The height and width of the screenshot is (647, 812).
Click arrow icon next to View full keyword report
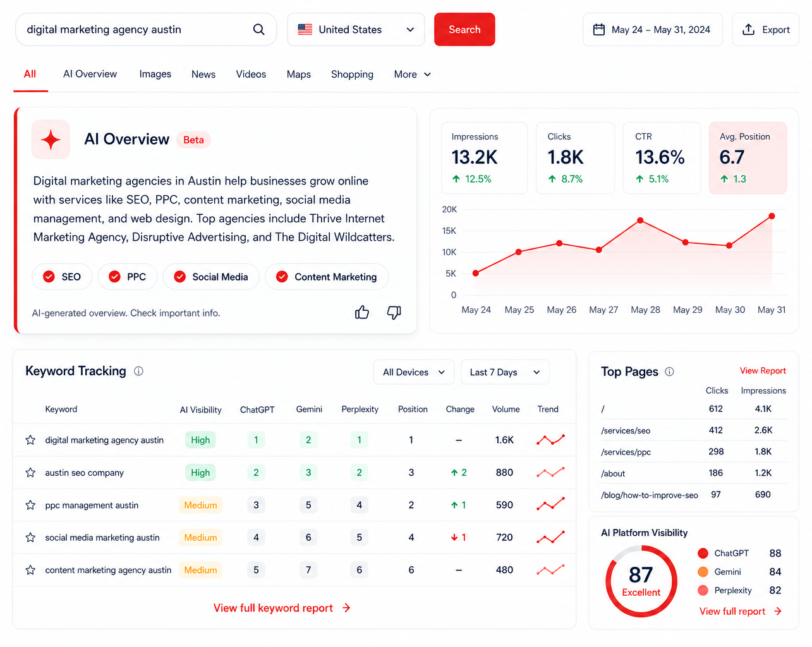346,608
